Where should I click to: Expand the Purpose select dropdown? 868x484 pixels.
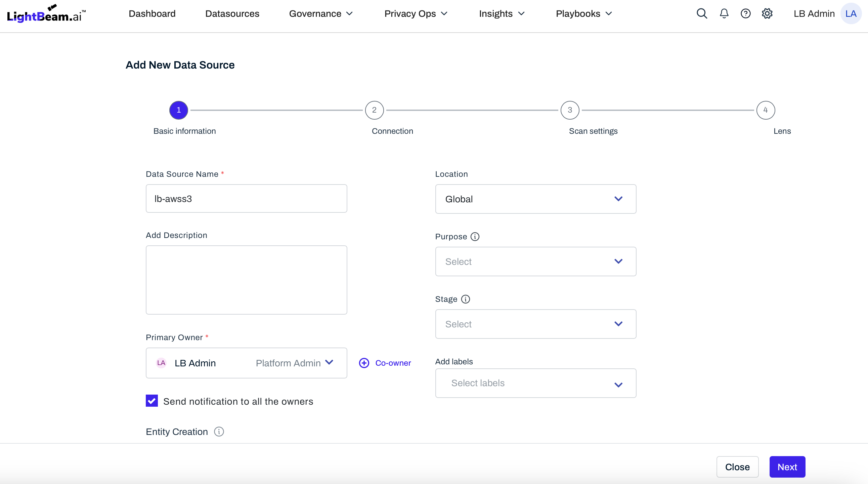tap(535, 261)
